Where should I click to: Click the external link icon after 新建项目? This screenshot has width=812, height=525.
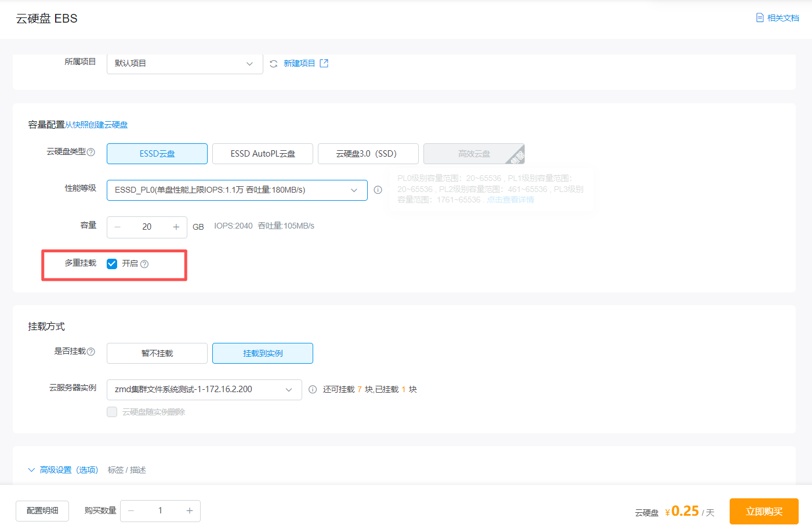point(324,63)
